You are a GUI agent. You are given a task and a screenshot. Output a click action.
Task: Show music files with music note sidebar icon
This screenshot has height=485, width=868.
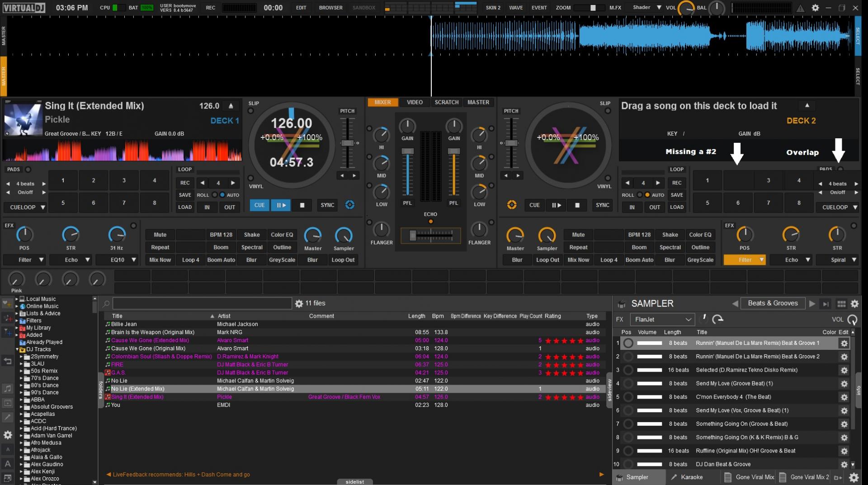coord(7,388)
